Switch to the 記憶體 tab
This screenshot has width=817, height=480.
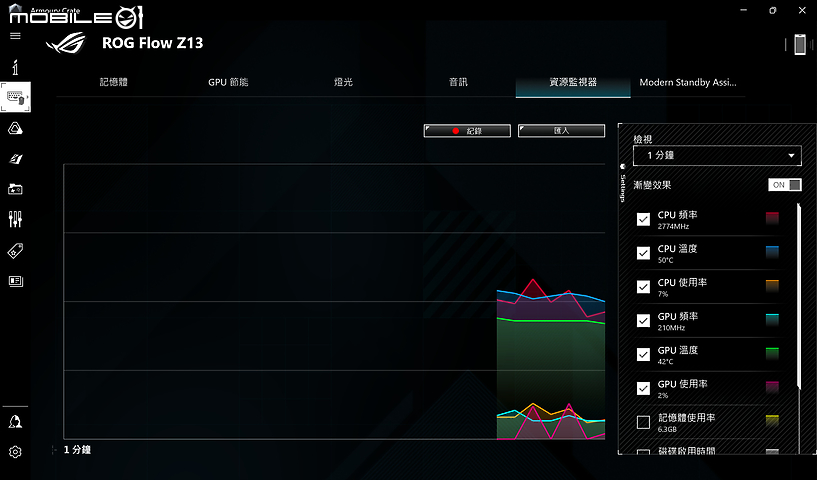(114, 82)
